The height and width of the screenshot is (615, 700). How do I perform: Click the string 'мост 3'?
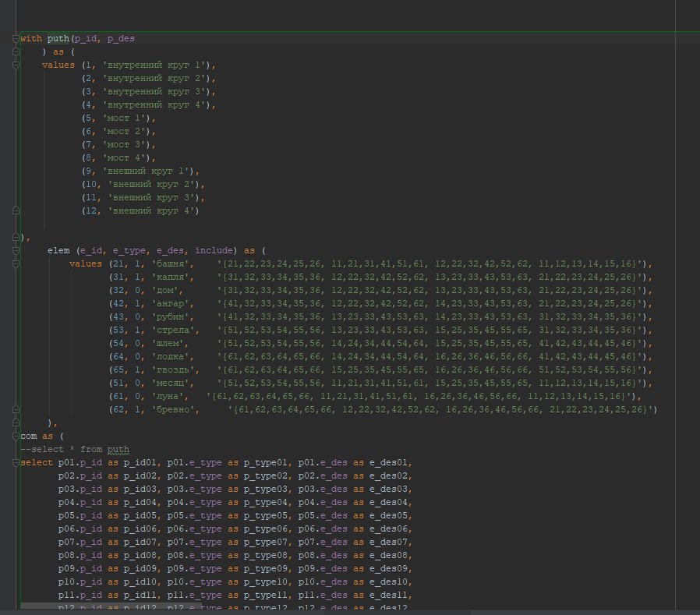124,145
